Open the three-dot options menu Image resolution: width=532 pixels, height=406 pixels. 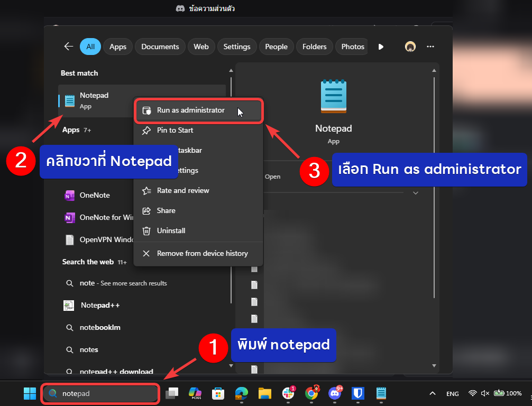(430, 47)
